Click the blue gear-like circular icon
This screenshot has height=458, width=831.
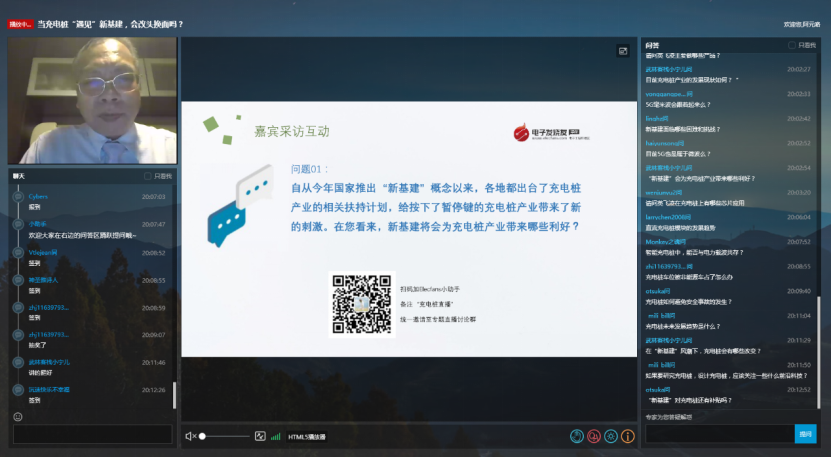(x=611, y=436)
